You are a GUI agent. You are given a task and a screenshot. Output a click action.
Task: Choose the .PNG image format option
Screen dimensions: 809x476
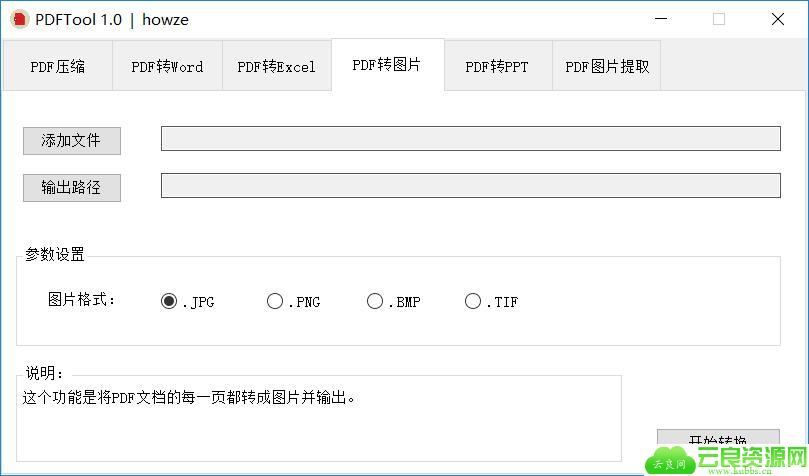pyautogui.click(x=275, y=301)
